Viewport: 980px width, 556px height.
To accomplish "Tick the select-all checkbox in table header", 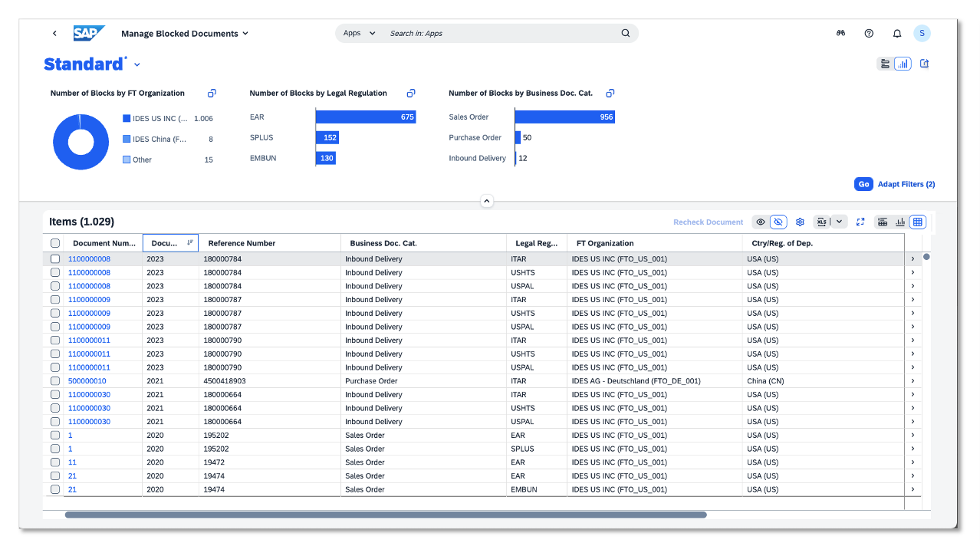I will coord(54,242).
